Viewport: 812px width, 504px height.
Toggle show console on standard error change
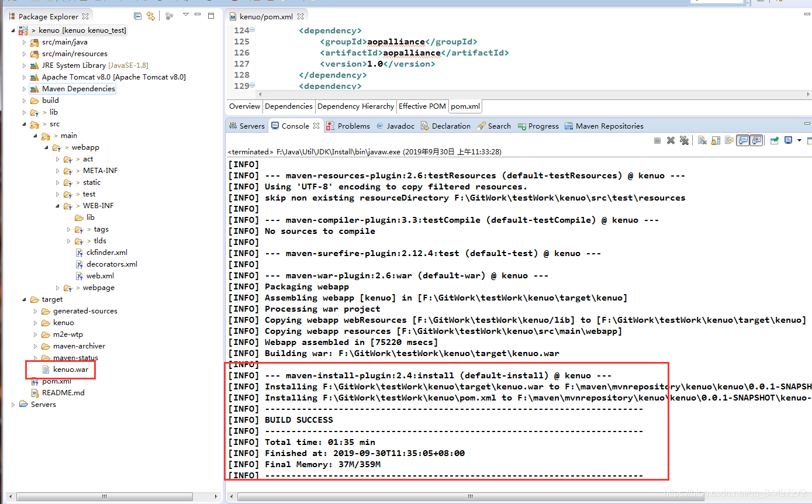756,140
